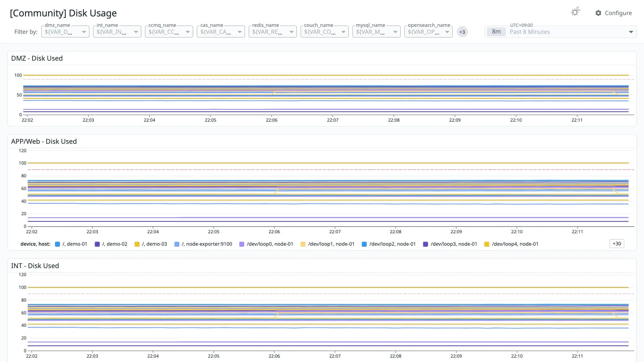644x362 pixels.
Task: Select the /dev/loop4, node-01 legend entry
Action: tap(512, 244)
